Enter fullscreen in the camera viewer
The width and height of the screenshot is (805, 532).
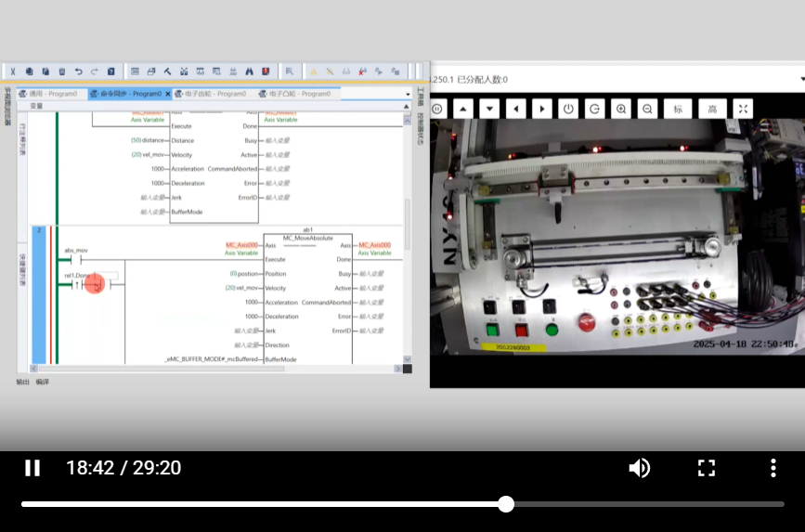coord(742,109)
